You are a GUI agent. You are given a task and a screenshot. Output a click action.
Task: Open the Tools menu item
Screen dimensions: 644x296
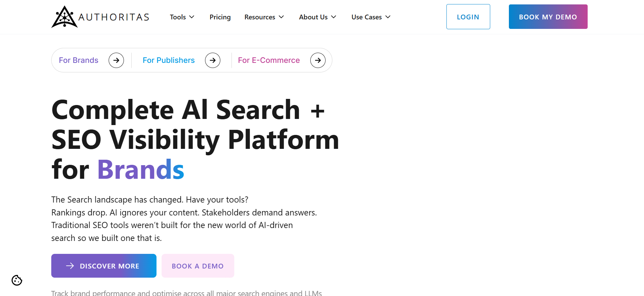pos(178,17)
